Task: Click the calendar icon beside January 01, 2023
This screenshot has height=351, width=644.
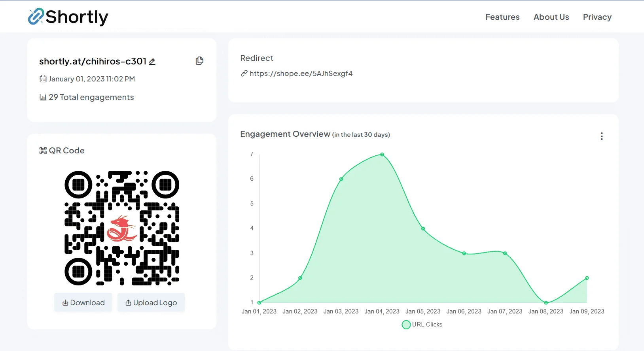Action: coord(43,79)
